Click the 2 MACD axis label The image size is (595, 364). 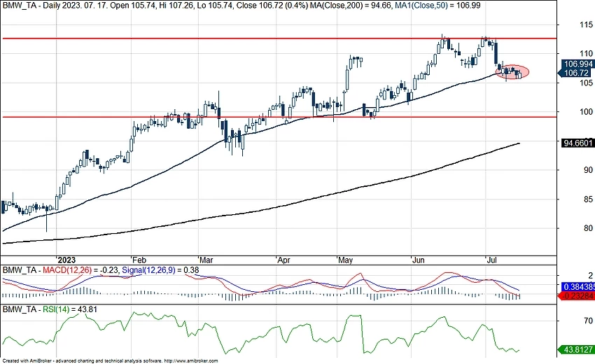coord(590,276)
